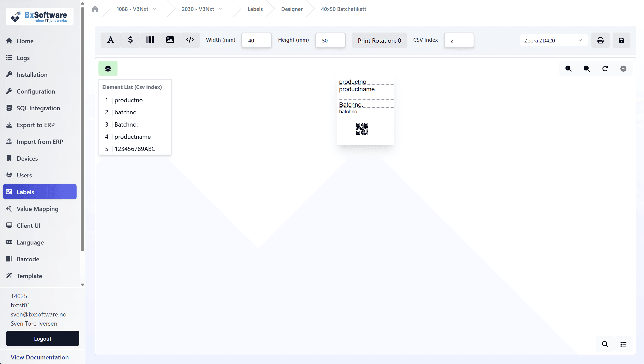
Task: Add a text element with the A tool
Action: (111, 40)
